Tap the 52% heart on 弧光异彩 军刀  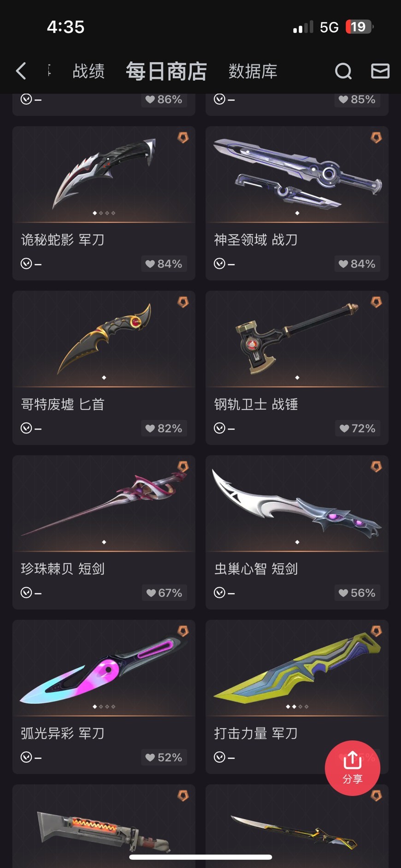[x=164, y=757]
